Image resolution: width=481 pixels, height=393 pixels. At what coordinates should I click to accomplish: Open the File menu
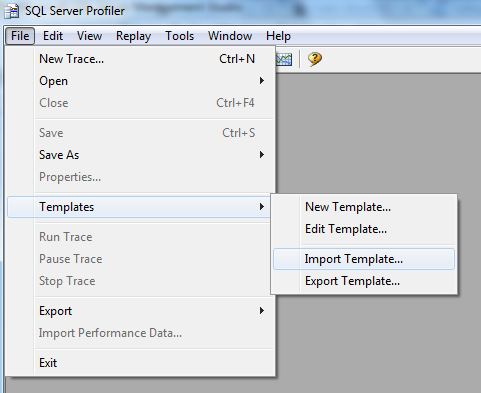[20, 36]
